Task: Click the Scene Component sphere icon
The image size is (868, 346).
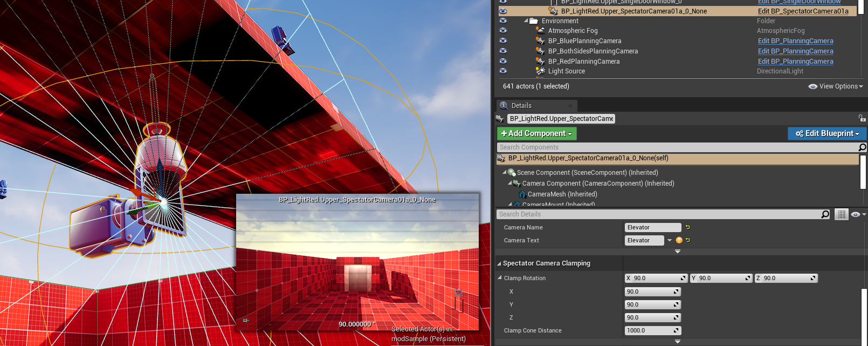Action: (512, 173)
